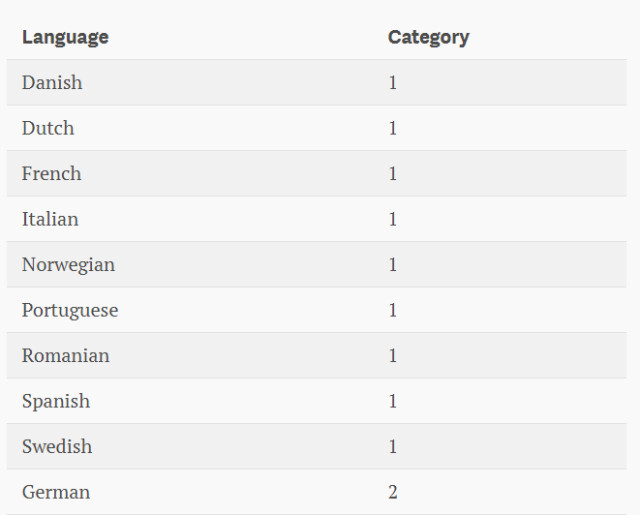
Task: Select the Portuguese language cell
Action: 70,310
